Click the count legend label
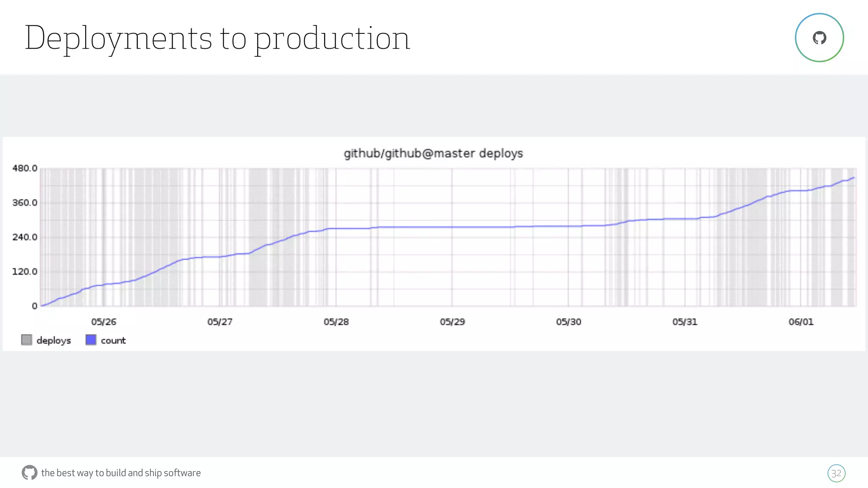Viewport: 868px width, 488px height. (x=113, y=341)
